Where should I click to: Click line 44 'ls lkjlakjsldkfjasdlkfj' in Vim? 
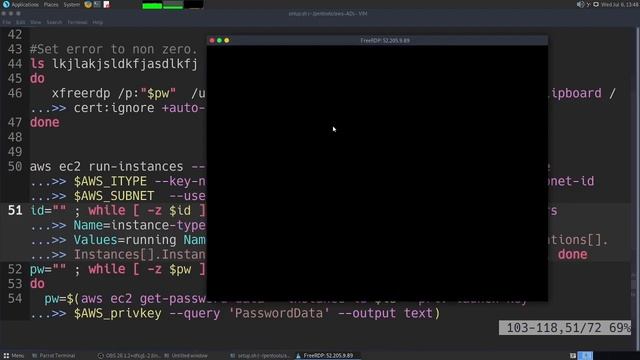pyautogui.click(x=113, y=64)
